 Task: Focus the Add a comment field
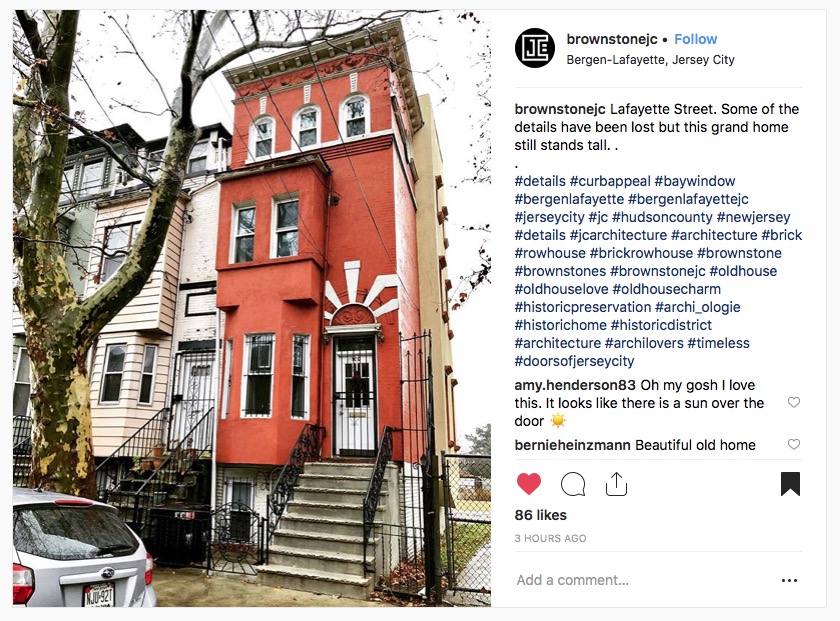[x=643, y=580]
